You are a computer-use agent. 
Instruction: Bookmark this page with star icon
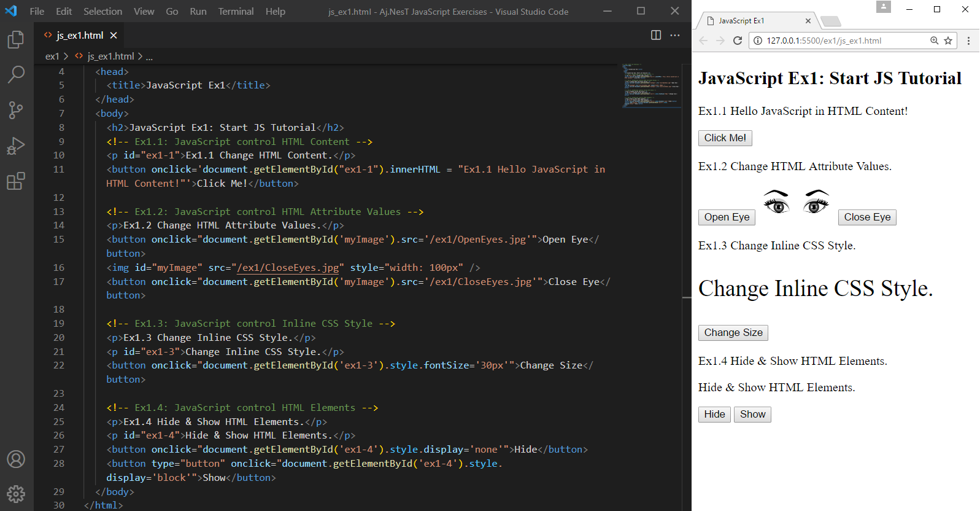(x=948, y=41)
